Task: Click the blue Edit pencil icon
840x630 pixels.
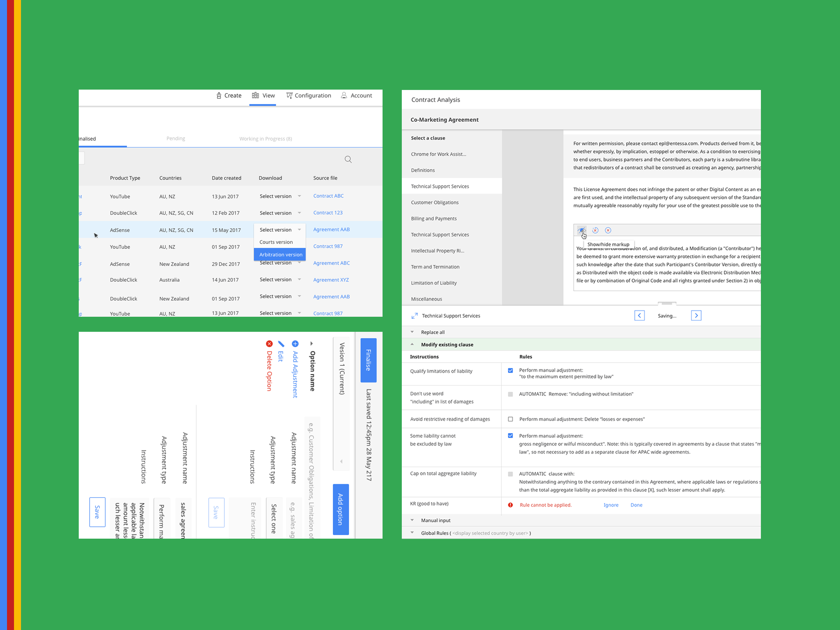Action: [x=281, y=344]
